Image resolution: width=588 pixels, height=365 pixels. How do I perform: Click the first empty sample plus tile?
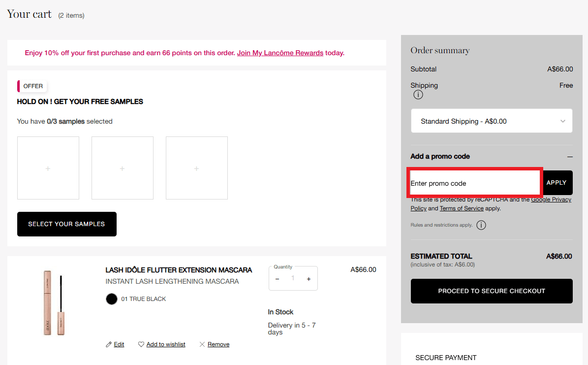click(x=48, y=167)
